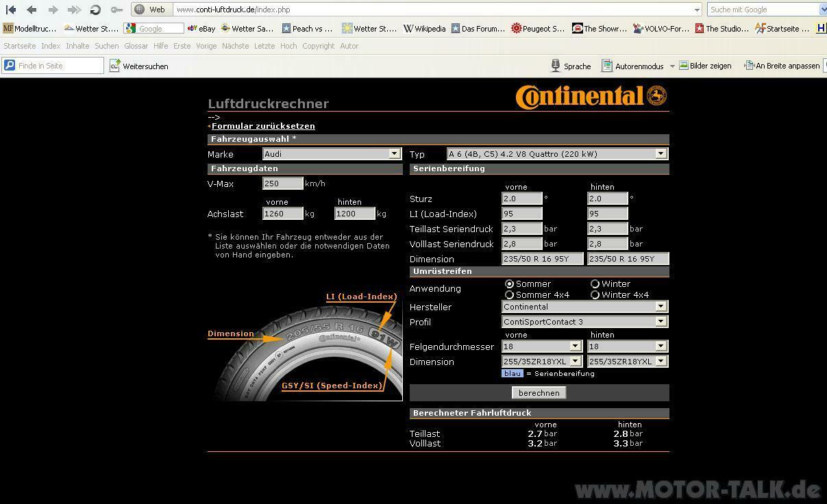Click the front Teillast Seriendruck field
Image resolution: width=827 pixels, height=504 pixels.
[522, 228]
